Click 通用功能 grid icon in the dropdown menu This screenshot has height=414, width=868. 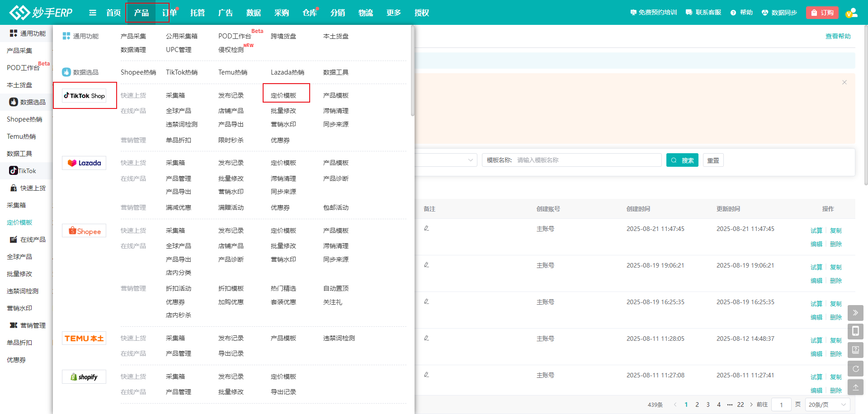point(66,36)
